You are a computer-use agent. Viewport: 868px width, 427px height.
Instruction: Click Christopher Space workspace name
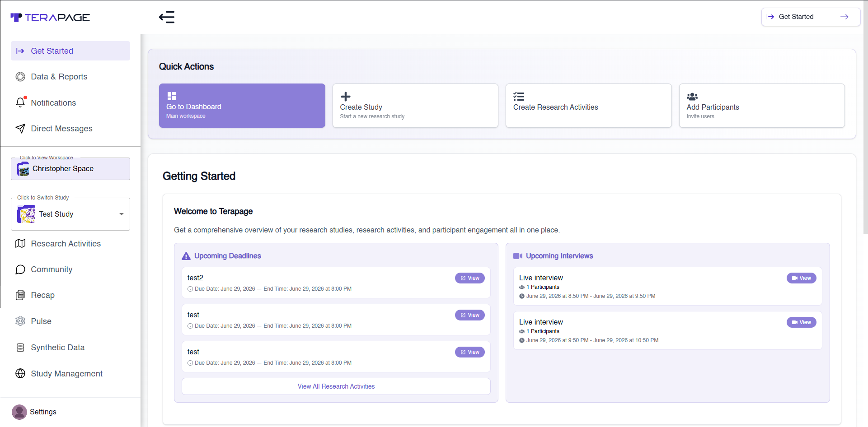coord(63,169)
